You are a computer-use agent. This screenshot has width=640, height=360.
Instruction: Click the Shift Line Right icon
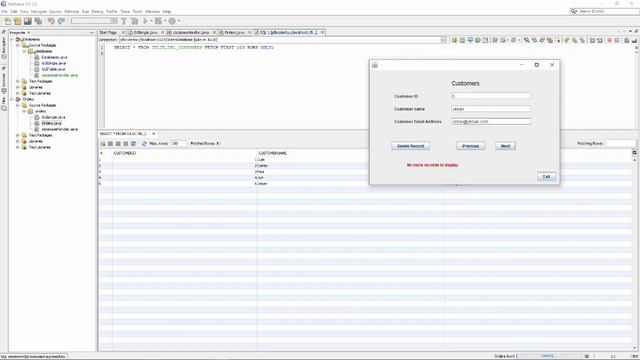[x=600, y=40]
